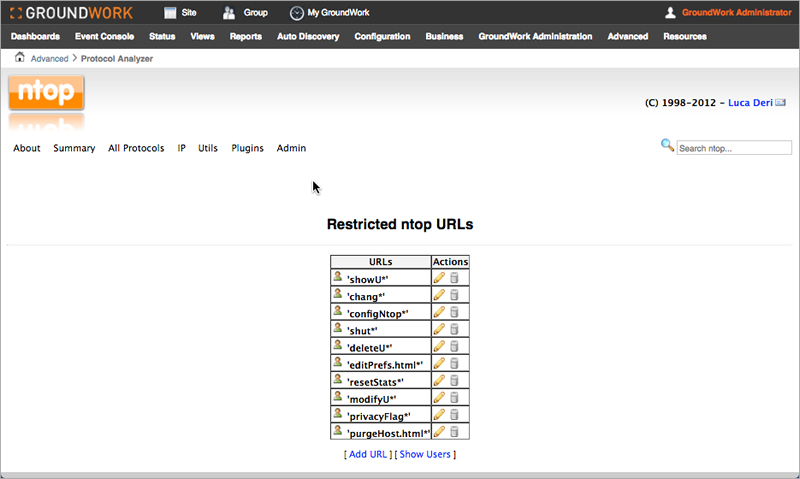
Task: Delete the 'resetStats*' restricted URL
Action: coord(454,380)
